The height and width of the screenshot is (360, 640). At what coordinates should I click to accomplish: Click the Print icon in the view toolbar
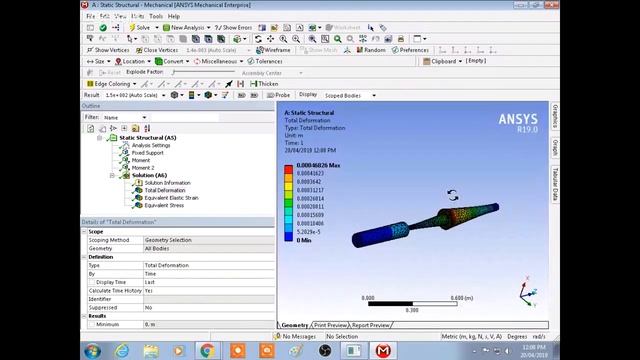[401, 39]
